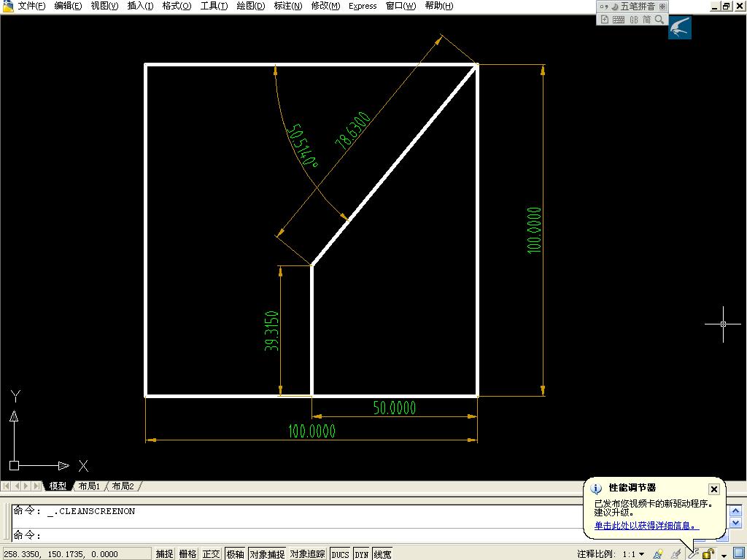Click the IME half-moon width icon
The height and width of the screenshot is (560, 747).
[x=614, y=6]
